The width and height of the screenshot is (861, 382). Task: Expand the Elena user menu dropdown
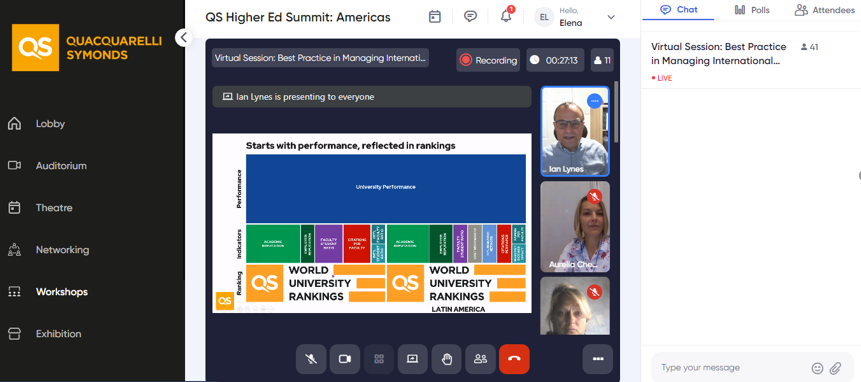pyautogui.click(x=611, y=17)
